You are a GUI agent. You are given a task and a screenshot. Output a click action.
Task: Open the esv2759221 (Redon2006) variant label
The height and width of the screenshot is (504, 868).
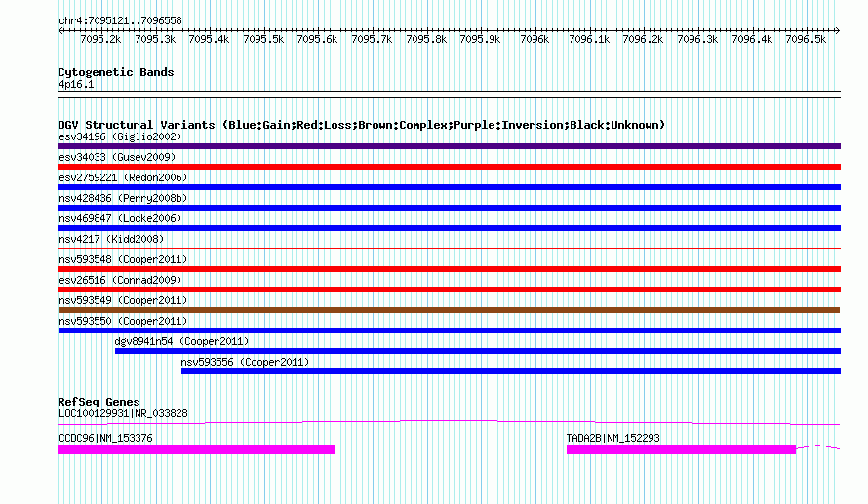coord(123,177)
